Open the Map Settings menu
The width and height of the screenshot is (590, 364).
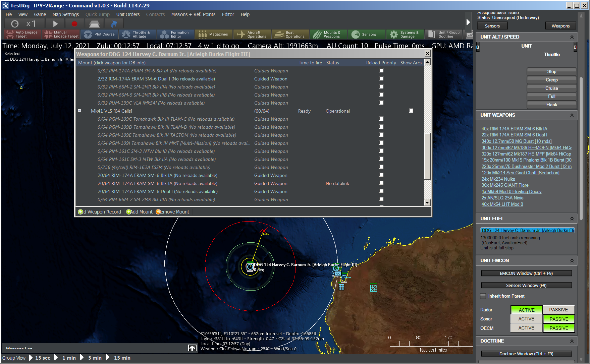coord(66,14)
